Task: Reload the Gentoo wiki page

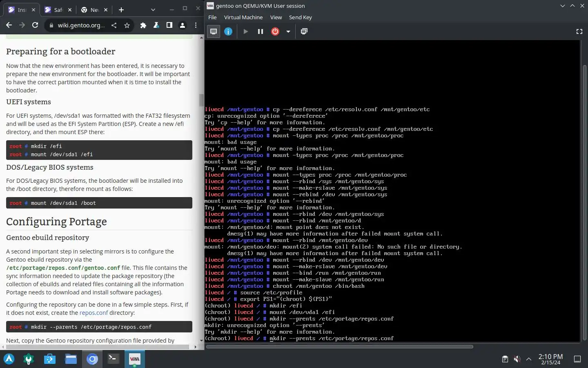Action: pyautogui.click(x=35, y=25)
